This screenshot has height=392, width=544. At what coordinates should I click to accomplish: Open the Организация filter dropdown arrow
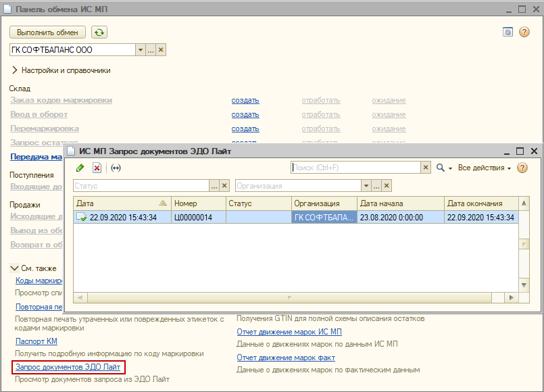coord(366,186)
